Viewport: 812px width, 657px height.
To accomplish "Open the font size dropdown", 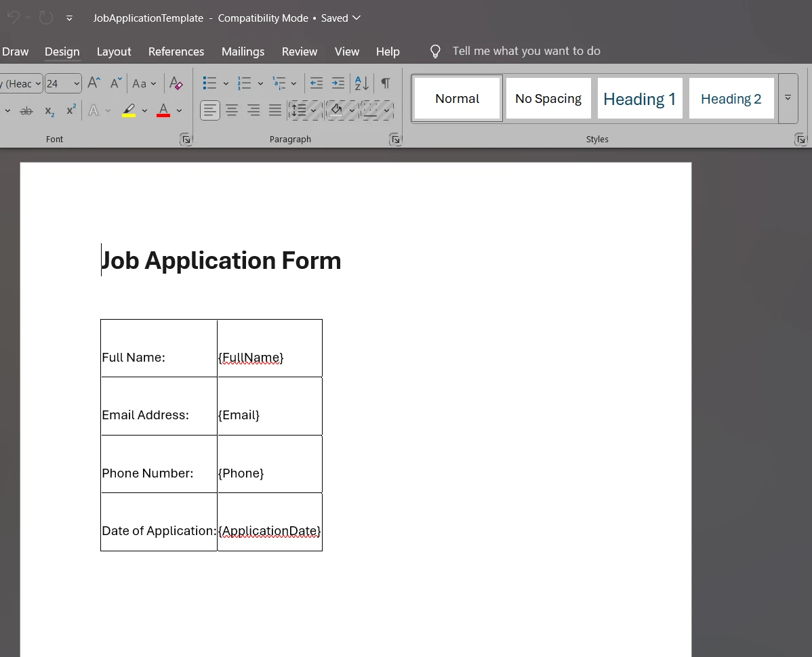I will pyautogui.click(x=77, y=83).
